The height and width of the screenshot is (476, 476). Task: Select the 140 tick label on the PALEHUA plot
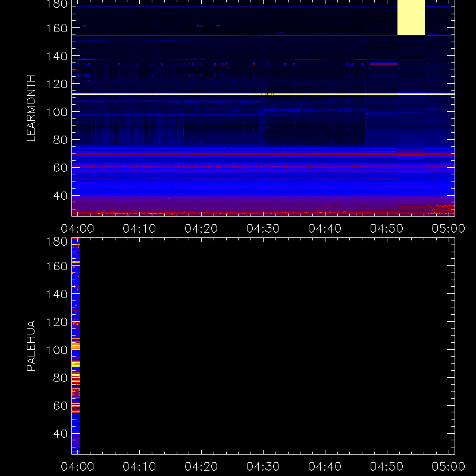57,294
